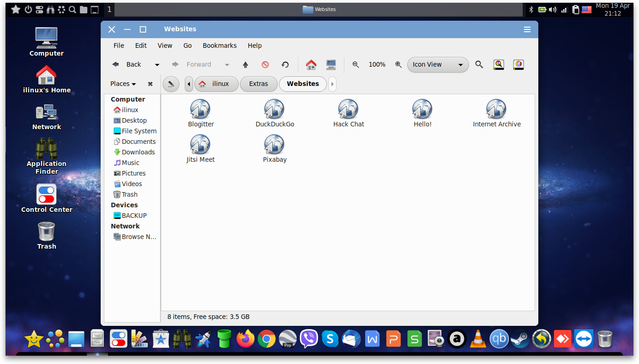Open the File menu
Image resolution: width=639 pixels, height=364 pixels.
tap(119, 45)
